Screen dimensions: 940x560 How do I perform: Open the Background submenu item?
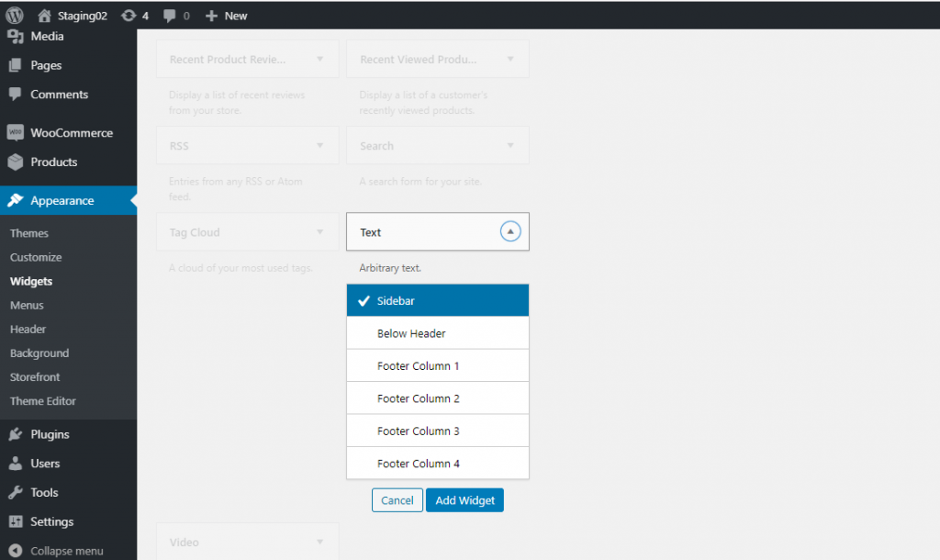tap(39, 353)
